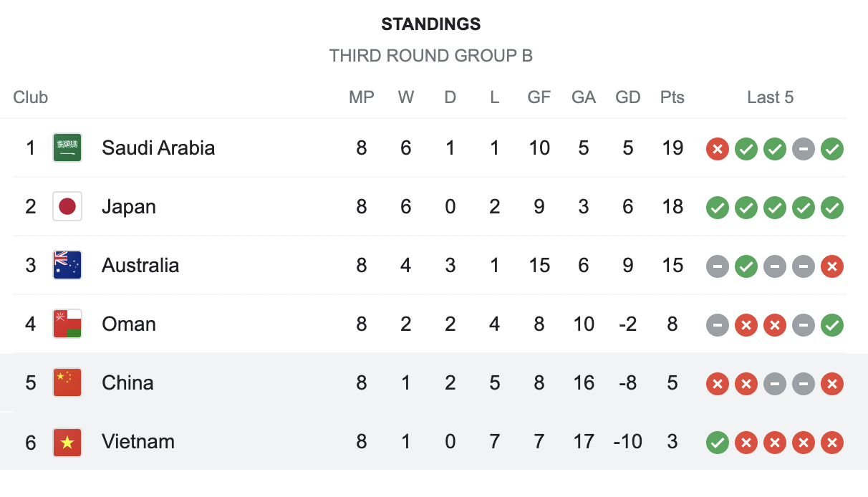Select the Australia team name
Screen dimensions: 868x497
140,266
